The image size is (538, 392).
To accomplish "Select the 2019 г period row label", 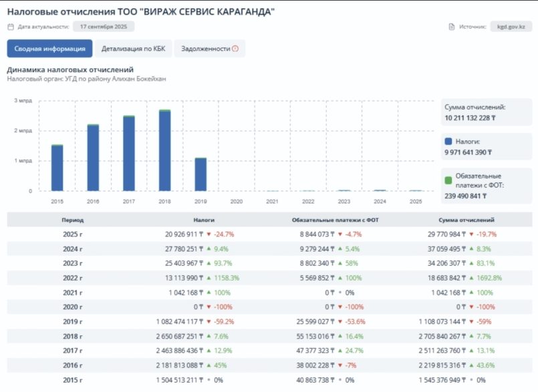I will 72,322.
